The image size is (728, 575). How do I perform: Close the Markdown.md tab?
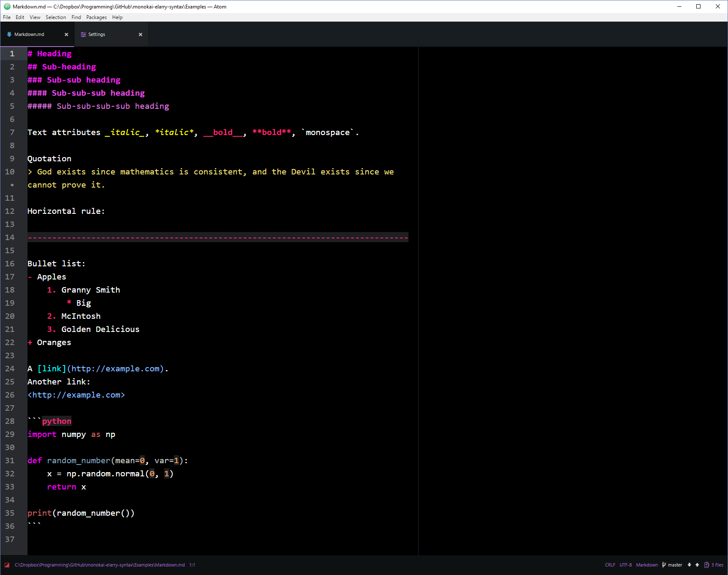point(66,35)
